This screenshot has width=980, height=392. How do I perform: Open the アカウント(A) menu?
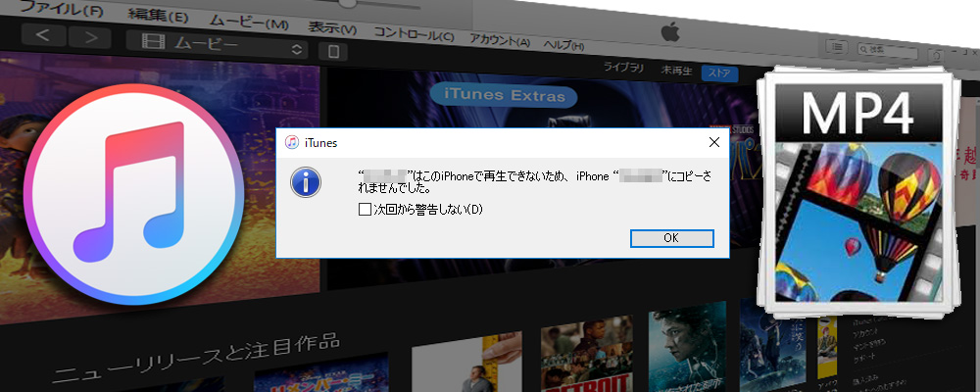coord(500,41)
